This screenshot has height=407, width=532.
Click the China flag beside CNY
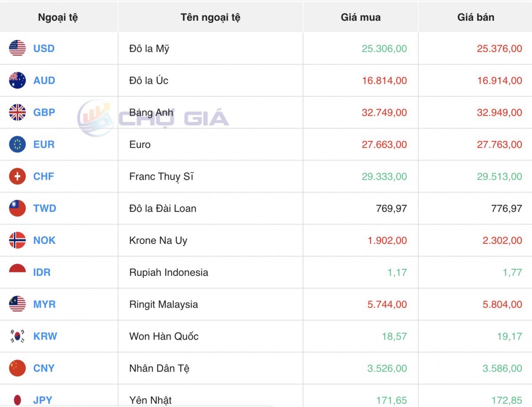click(x=17, y=368)
